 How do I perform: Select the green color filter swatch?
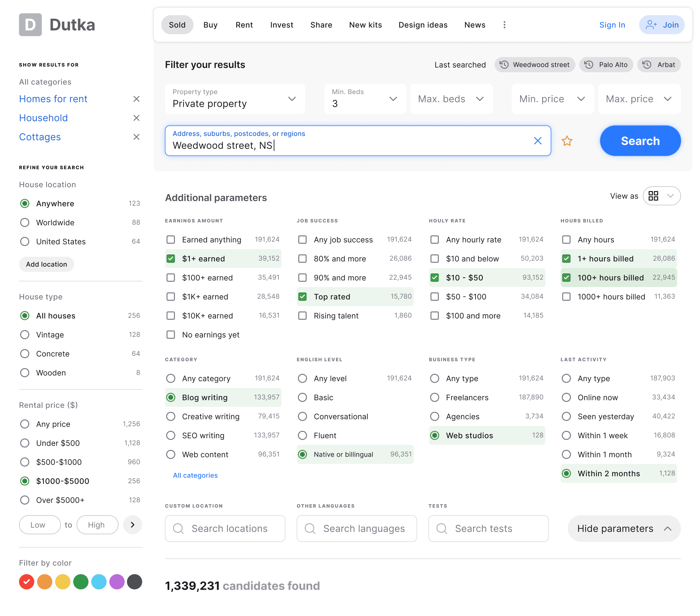[81, 581]
